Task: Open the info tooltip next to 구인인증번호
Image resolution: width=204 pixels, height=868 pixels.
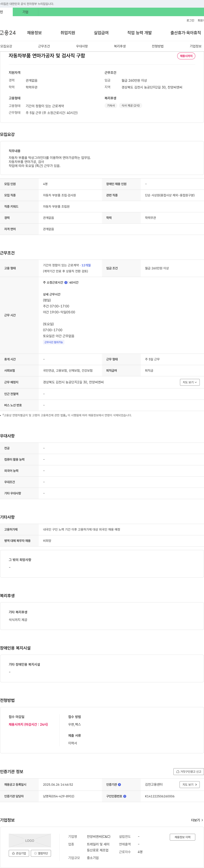Action: [125, 796]
